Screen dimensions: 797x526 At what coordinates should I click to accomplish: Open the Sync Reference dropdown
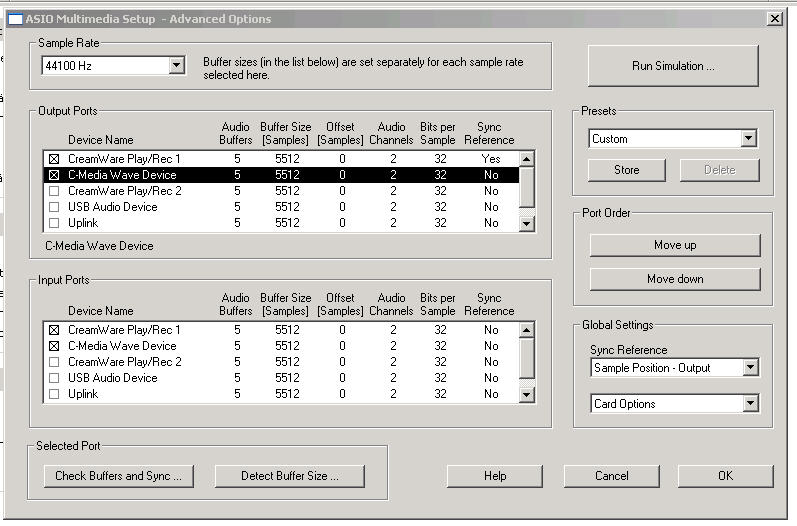pos(750,367)
